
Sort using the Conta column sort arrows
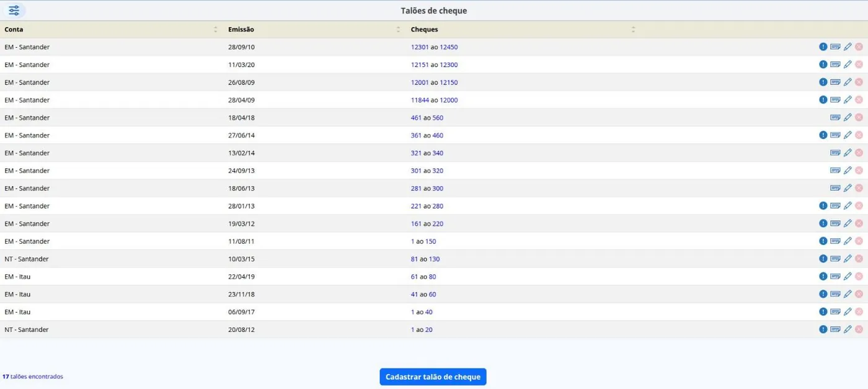216,30
